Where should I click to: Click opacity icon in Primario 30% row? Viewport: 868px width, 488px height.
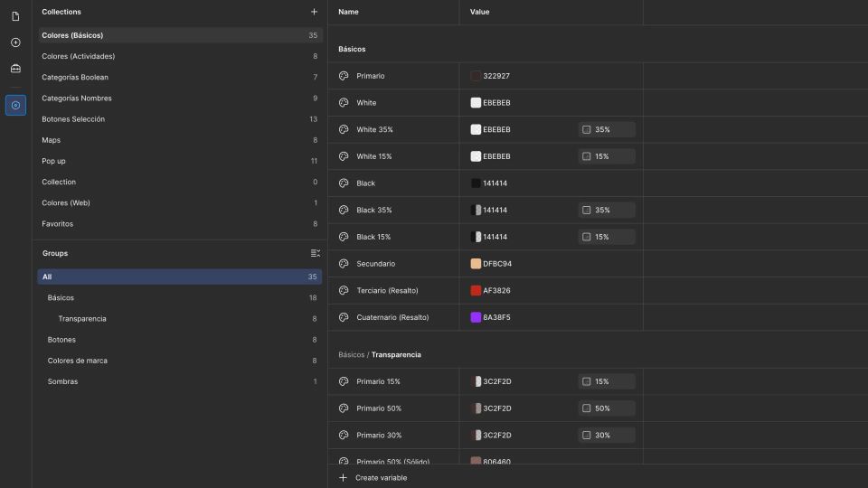(x=586, y=435)
